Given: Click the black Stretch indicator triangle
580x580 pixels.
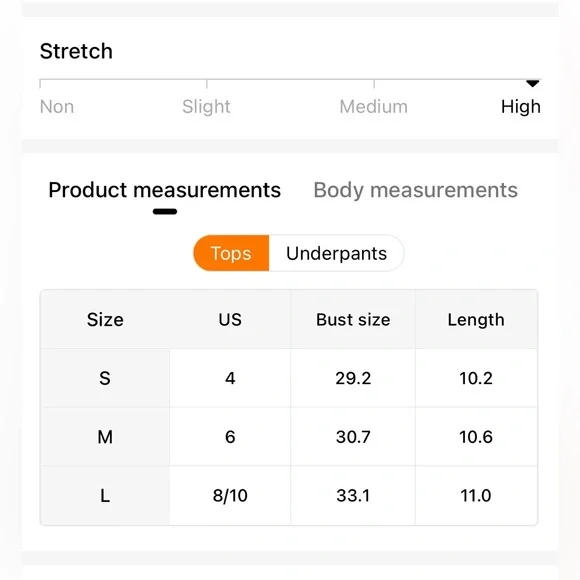Looking at the screenshot, I should pyautogui.click(x=532, y=84).
